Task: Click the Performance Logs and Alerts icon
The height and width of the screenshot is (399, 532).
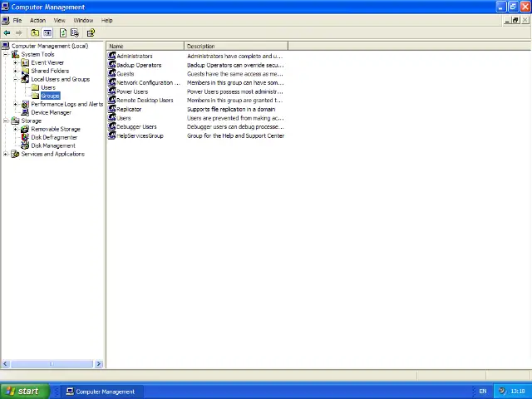Action: [x=25, y=104]
